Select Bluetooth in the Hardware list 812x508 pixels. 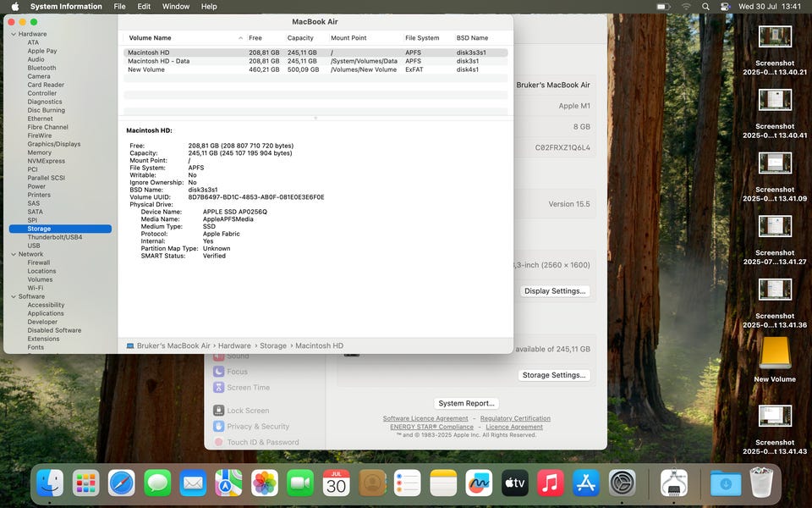pos(41,68)
